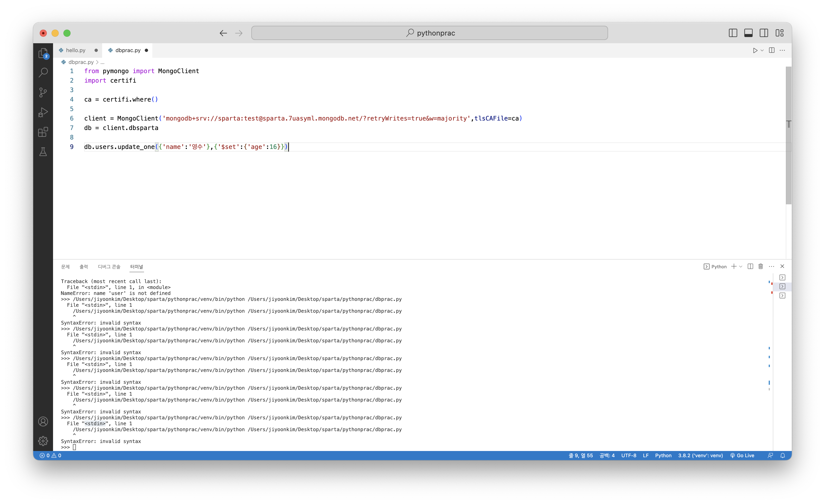Run Python file with play button

[x=755, y=50]
